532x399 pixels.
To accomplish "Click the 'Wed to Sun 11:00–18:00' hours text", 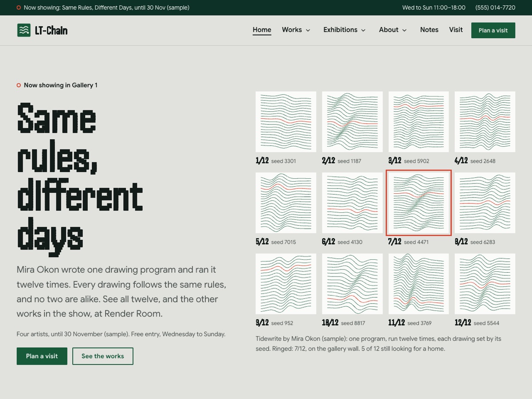I will tap(434, 8).
